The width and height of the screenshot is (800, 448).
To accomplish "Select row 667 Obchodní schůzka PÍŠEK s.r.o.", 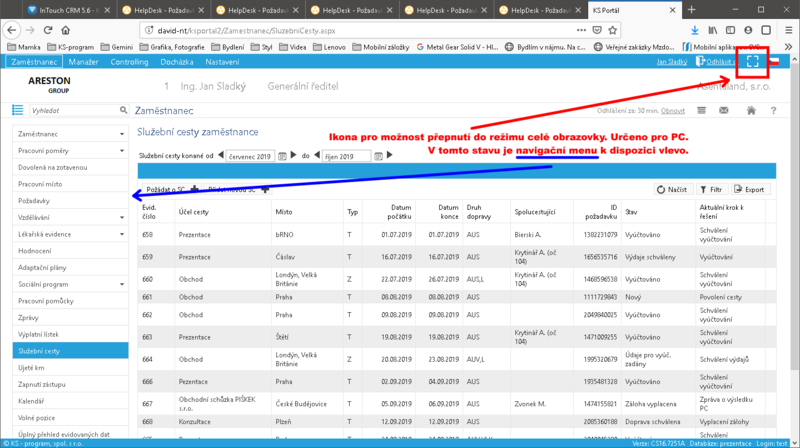I will click(457, 404).
